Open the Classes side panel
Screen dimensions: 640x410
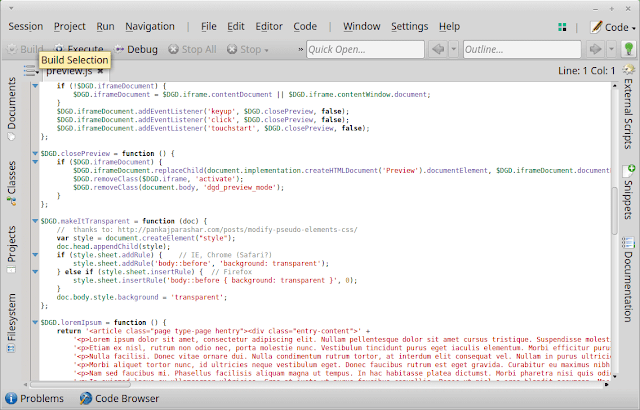(11, 183)
